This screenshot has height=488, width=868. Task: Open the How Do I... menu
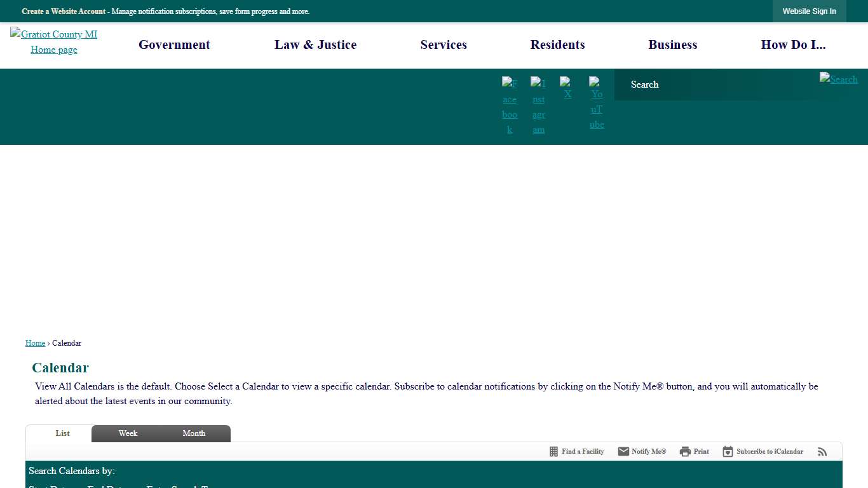click(x=794, y=44)
